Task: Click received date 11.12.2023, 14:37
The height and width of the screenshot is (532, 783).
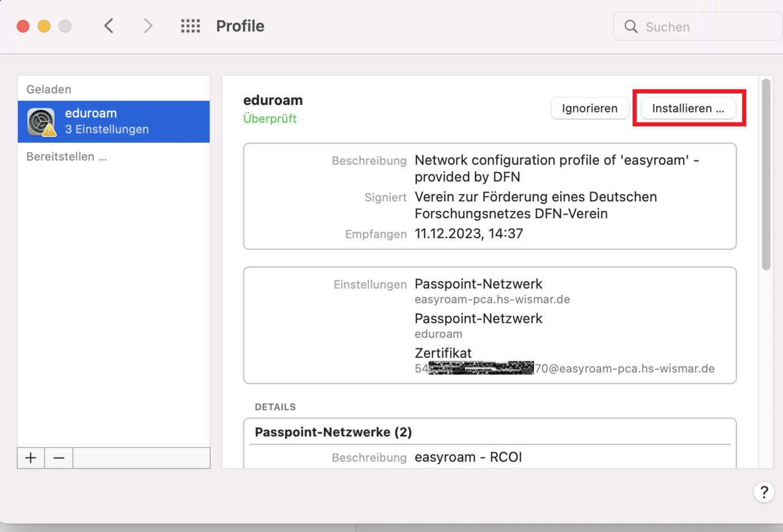Action: (469, 234)
